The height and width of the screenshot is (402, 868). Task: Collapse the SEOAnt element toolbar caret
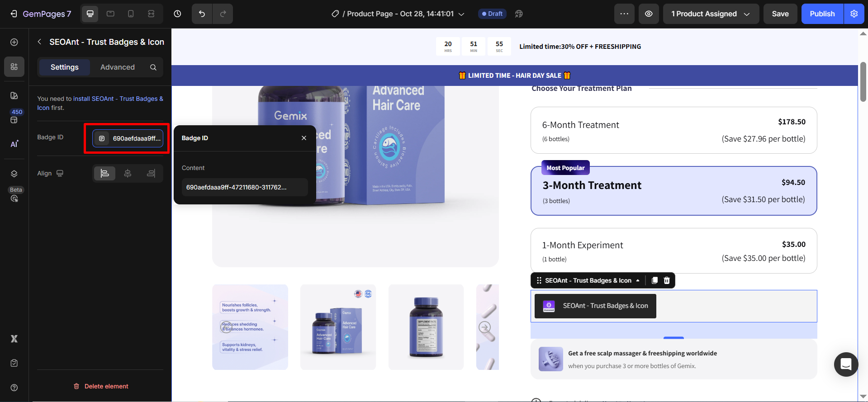638,280
